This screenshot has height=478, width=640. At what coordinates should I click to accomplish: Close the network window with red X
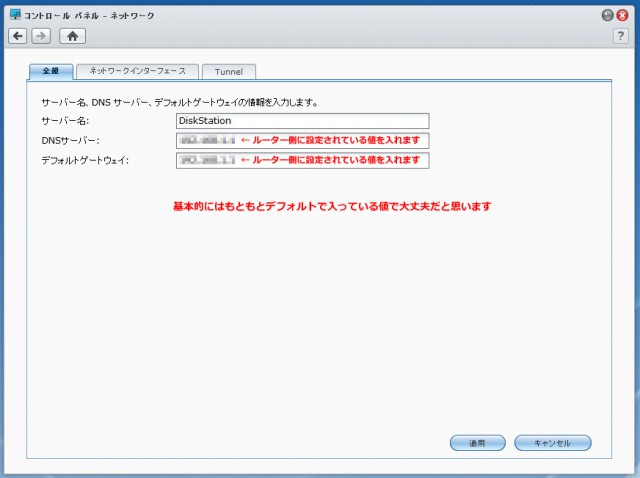tap(624, 15)
